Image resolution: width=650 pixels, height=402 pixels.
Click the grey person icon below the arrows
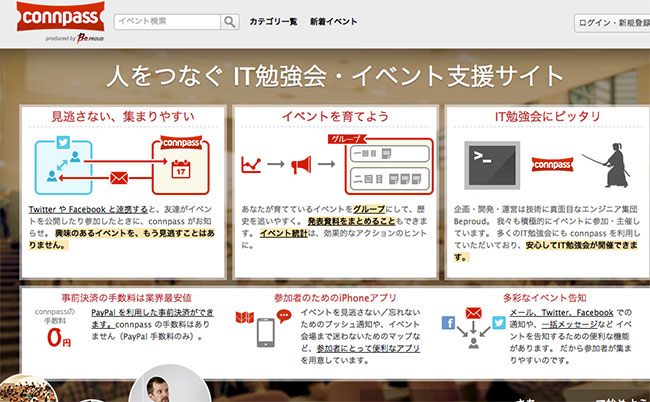click(x=473, y=343)
